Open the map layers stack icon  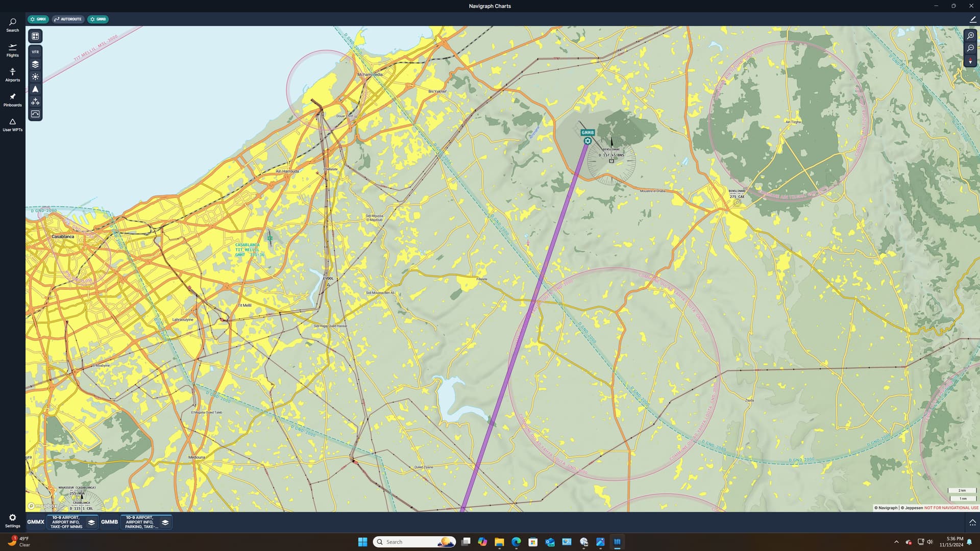[x=35, y=64]
